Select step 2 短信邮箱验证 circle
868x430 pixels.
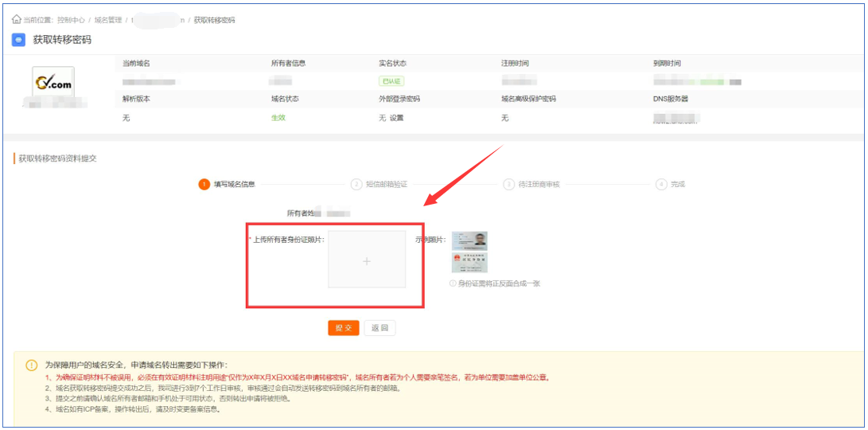356,184
